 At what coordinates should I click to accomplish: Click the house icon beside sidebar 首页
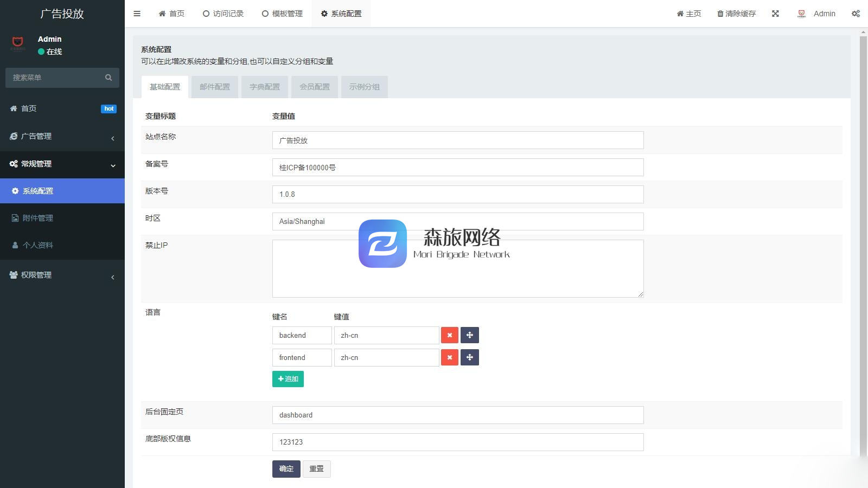pos(14,108)
